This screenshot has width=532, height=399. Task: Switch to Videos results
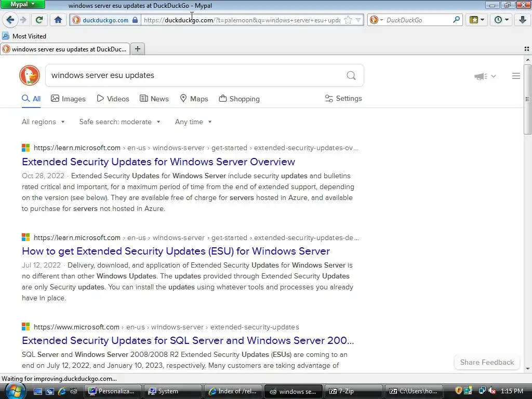click(x=113, y=99)
